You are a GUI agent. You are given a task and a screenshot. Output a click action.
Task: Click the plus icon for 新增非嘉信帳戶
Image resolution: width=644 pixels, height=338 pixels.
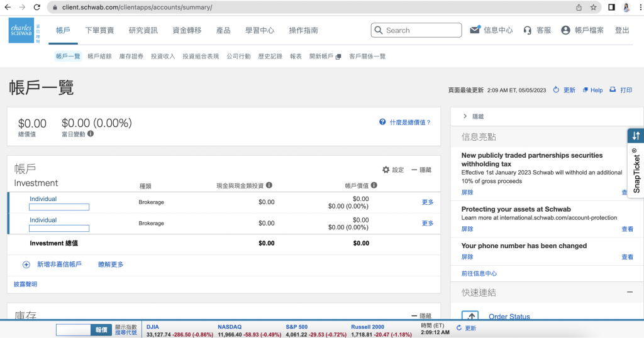pyautogui.click(x=26, y=264)
